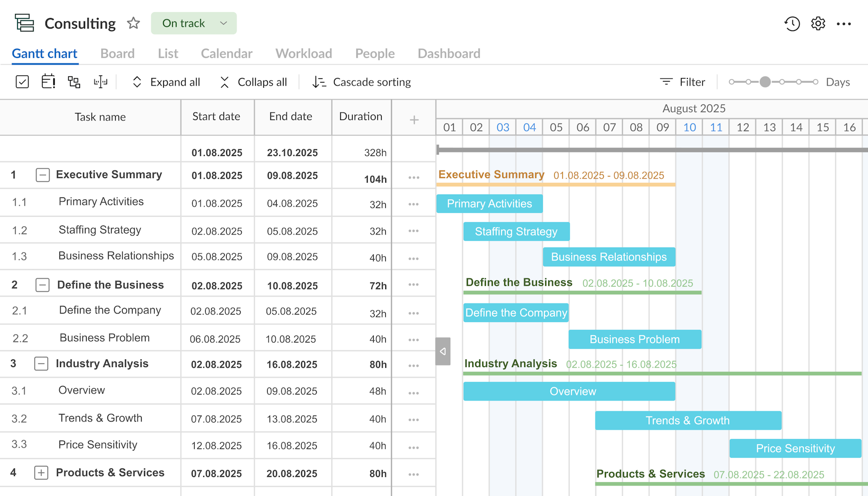This screenshot has width=868, height=496.
Task: Toggle the checkbox icon in toolbar
Action: coord(22,82)
